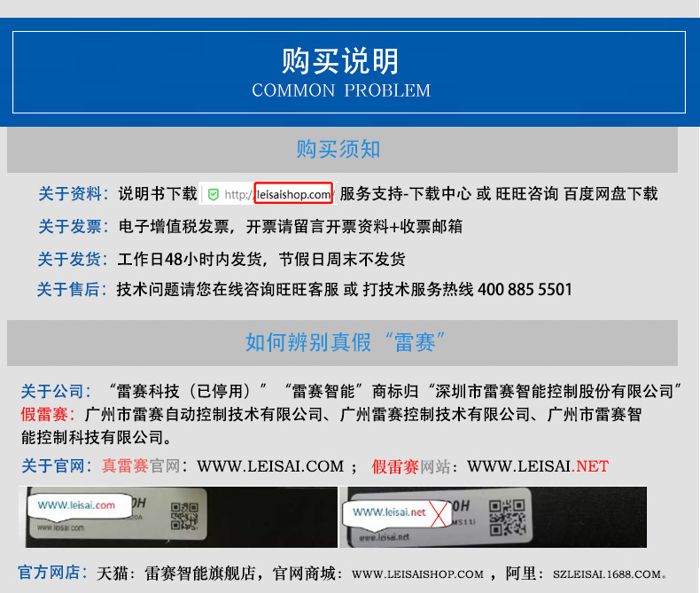
Task: Click the 关于官网 label
Action: point(57,466)
